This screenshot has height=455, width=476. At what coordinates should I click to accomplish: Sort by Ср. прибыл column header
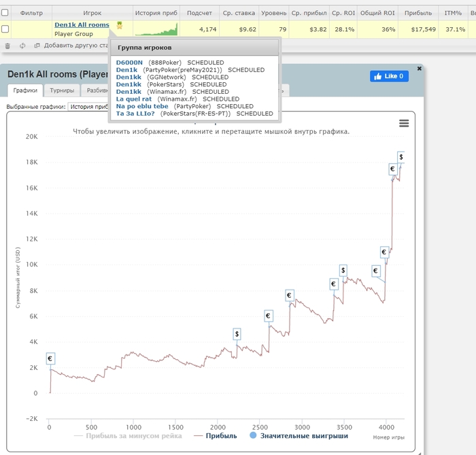(309, 13)
